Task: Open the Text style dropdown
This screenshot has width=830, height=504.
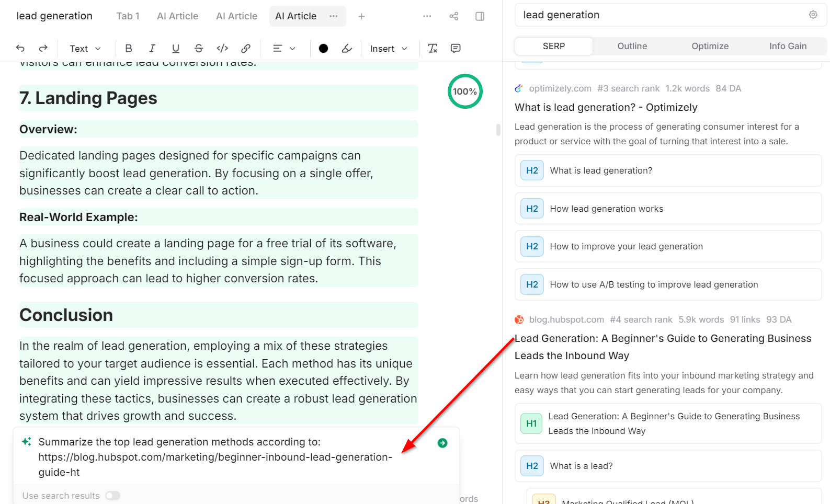Action: 85,48
